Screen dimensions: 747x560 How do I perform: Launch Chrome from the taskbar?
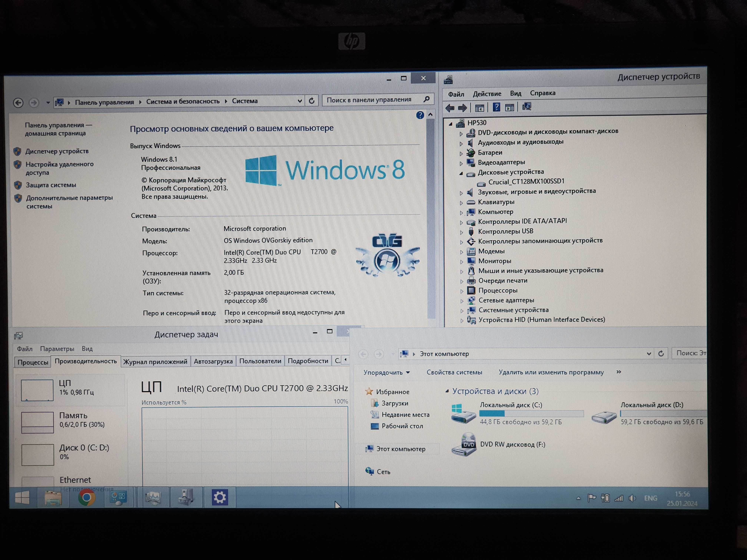[87, 498]
